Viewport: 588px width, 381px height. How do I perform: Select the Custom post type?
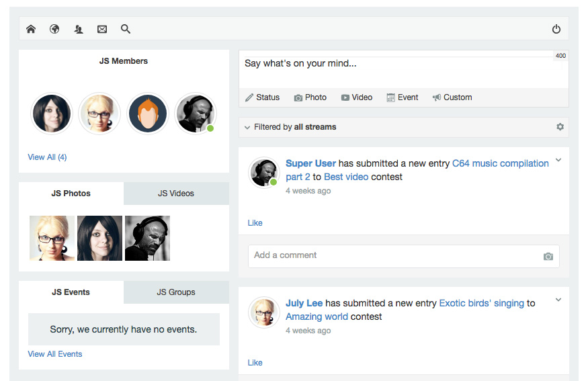pos(452,97)
